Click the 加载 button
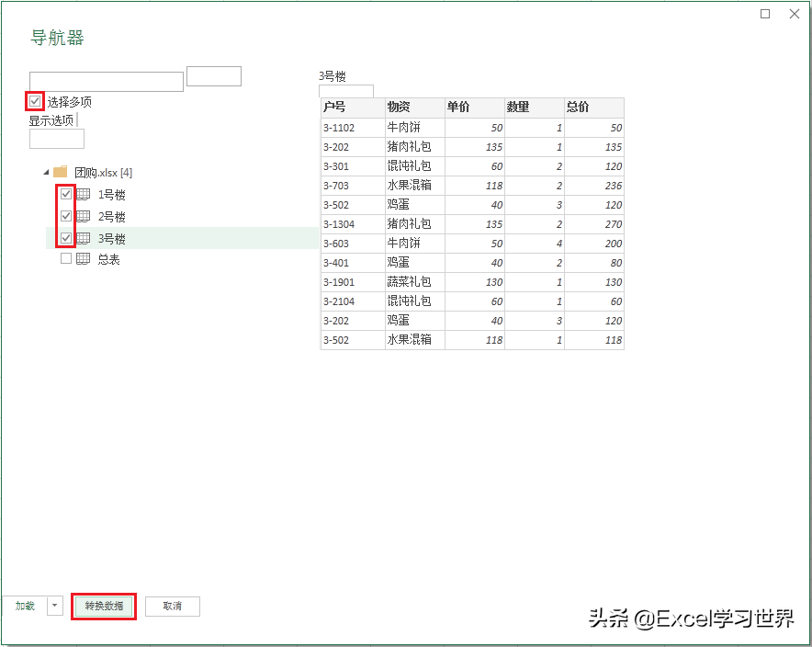Viewport: 812px width, 647px height. point(24,606)
